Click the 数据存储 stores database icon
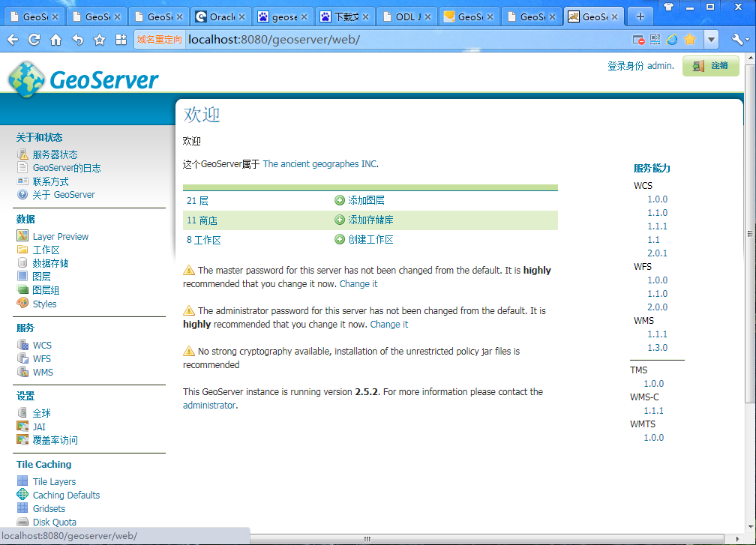This screenshot has height=545, width=756. 22,263
